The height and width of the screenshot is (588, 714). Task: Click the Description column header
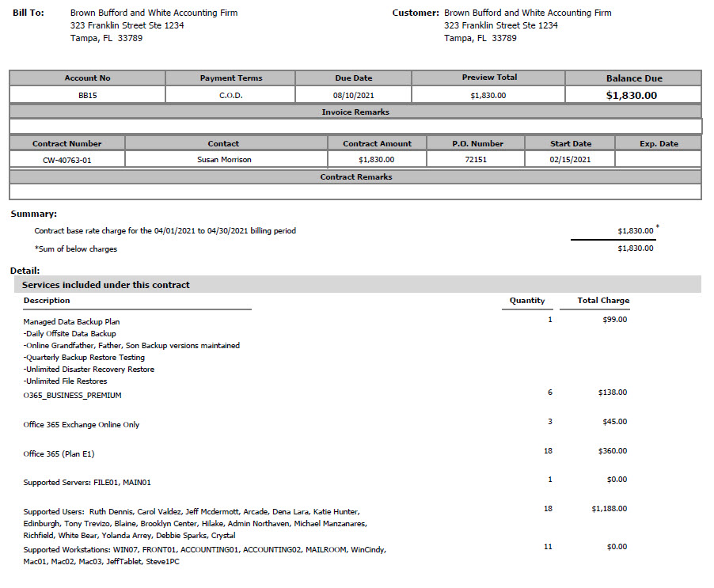[47, 301]
